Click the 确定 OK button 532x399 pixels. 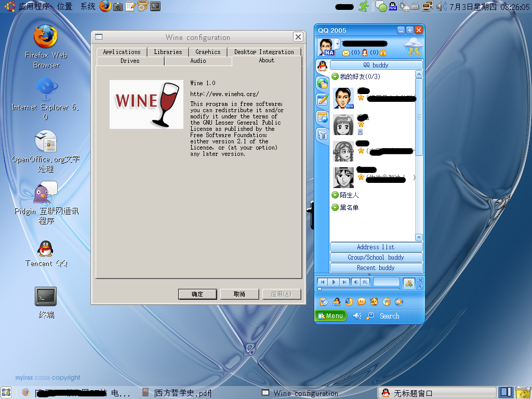coord(197,294)
